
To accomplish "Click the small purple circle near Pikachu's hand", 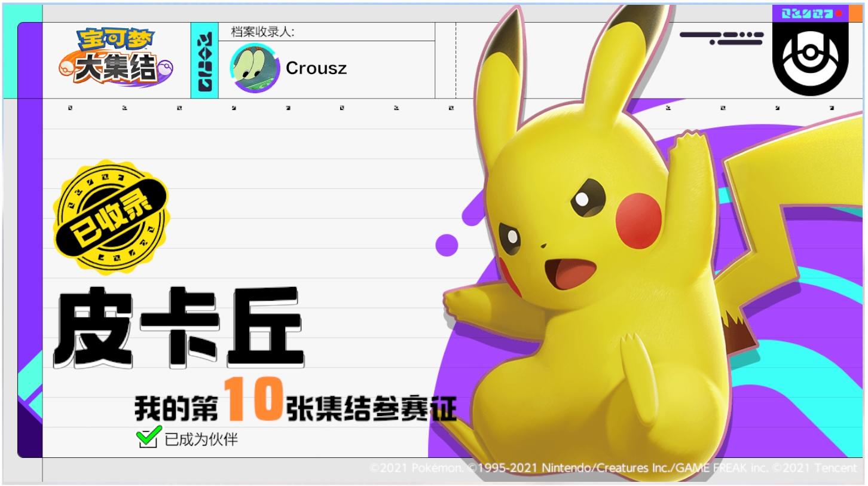I will [447, 244].
